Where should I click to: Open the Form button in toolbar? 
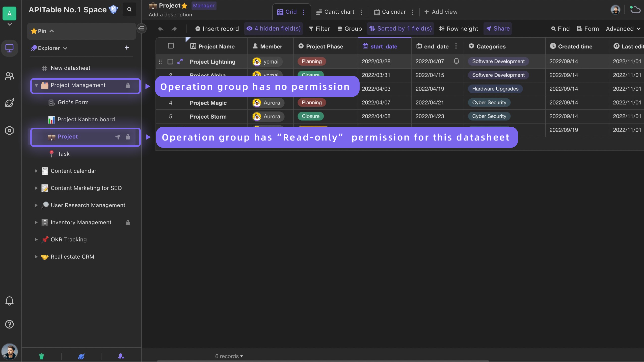click(588, 29)
